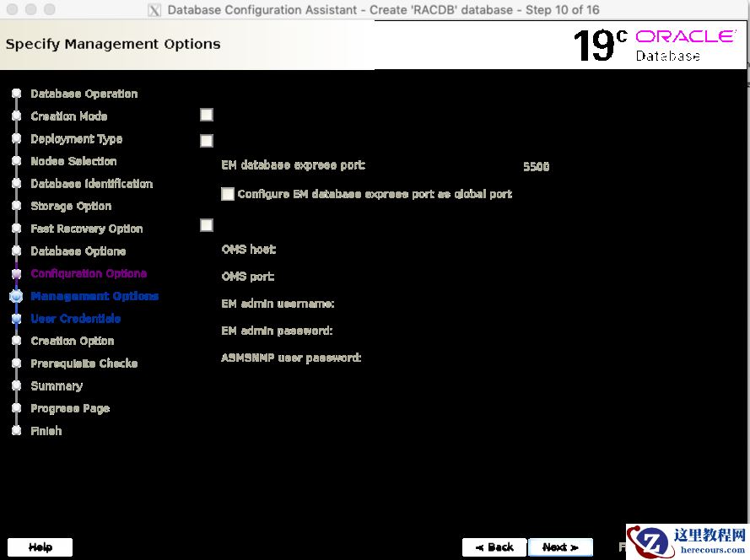Select Finish step in sidebar
The height and width of the screenshot is (560, 750).
(x=46, y=431)
